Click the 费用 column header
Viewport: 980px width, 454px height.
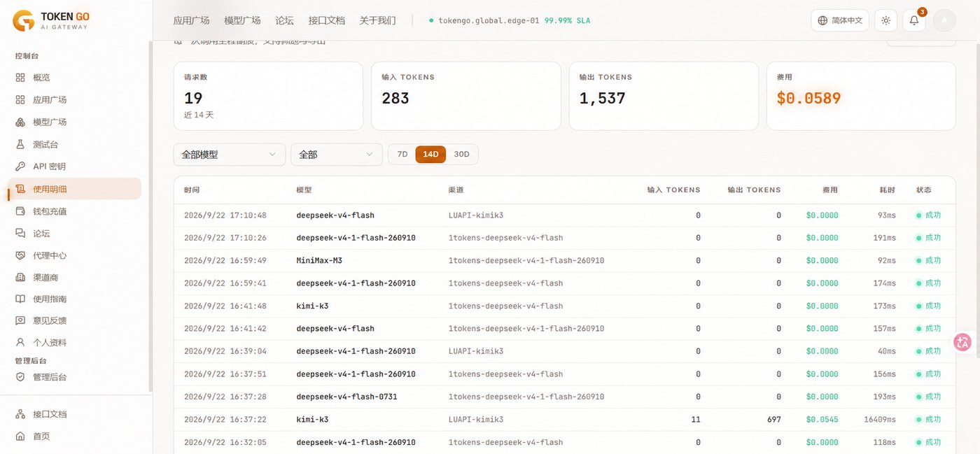[x=830, y=190]
